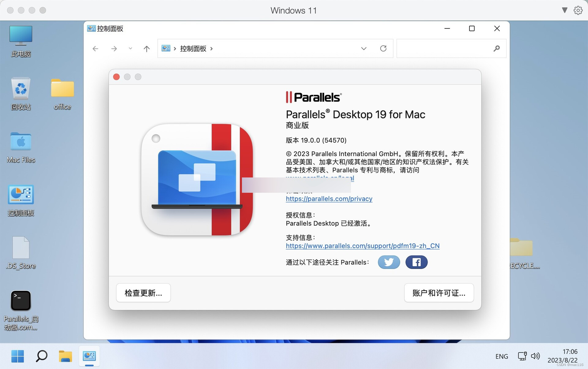Click 账户和许可证 button in dialog
This screenshot has height=369, width=588.
[x=439, y=293]
